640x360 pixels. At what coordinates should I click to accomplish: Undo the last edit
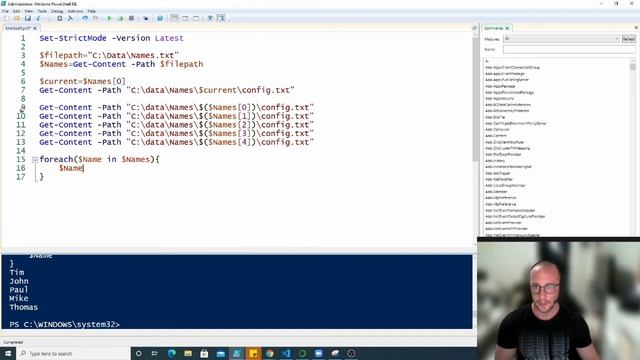coord(85,18)
